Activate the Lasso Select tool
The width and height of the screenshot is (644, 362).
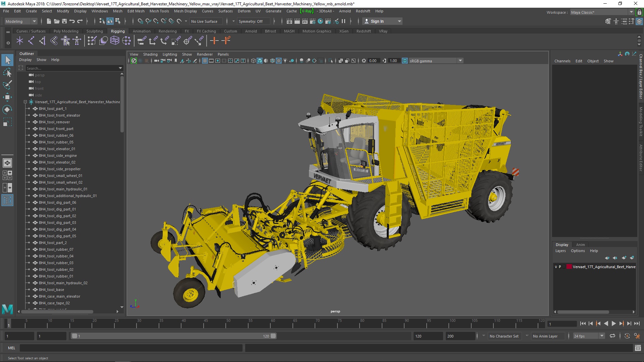tap(7, 73)
